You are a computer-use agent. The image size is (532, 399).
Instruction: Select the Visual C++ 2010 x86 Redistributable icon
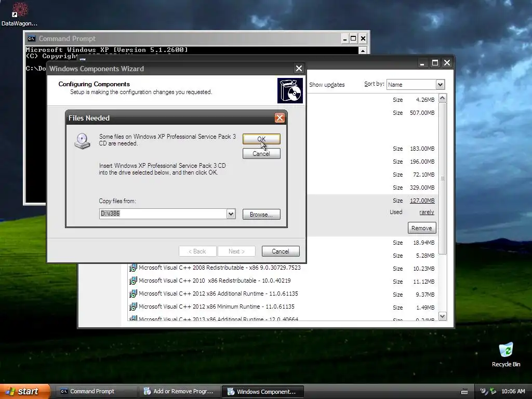click(x=133, y=281)
